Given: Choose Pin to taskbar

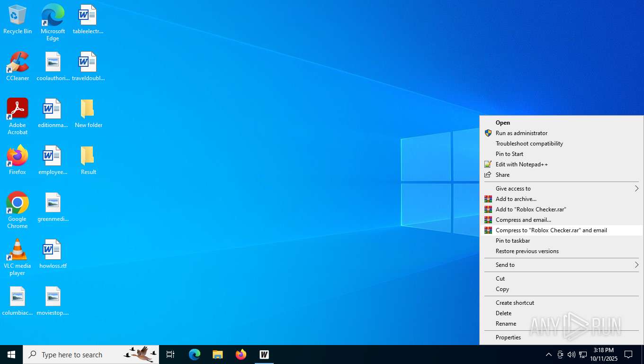Looking at the screenshot, I should (x=561, y=241).
